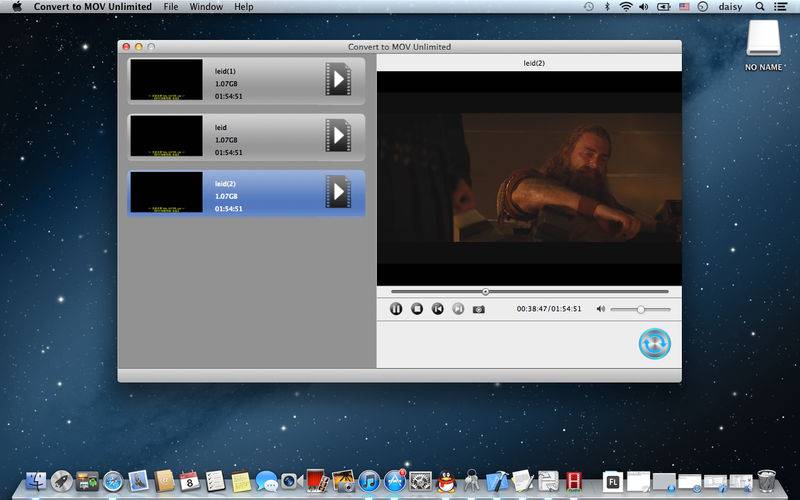Select the NO NAME drive on desktop

763,45
